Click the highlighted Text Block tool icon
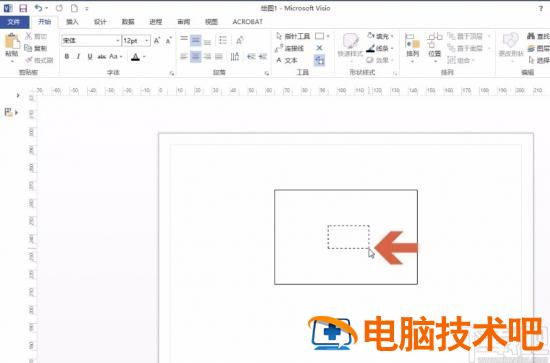The image size is (550, 363). tap(319, 60)
